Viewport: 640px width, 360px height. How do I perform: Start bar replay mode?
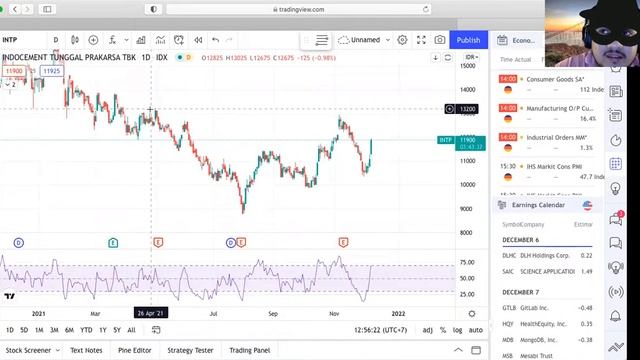coord(198,40)
